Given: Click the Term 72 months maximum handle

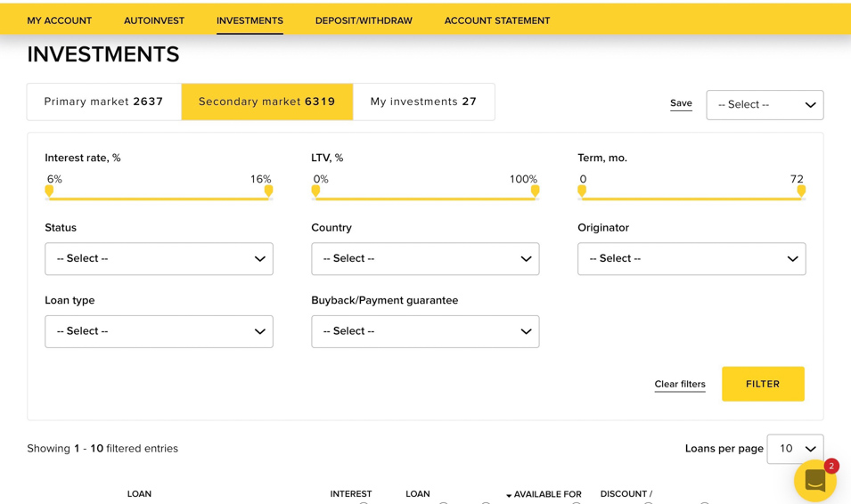Looking at the screenshot, I should 801,191.
